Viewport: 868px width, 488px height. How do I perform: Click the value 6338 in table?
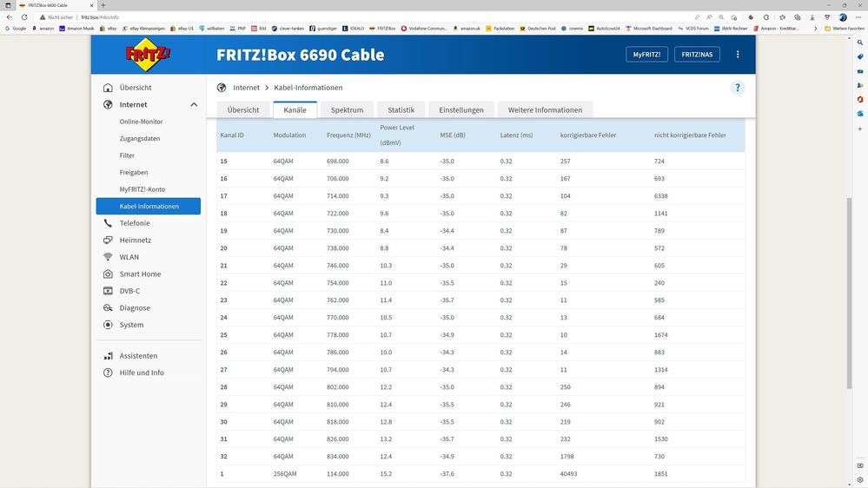pyautogui.click(x=660, y=196)
